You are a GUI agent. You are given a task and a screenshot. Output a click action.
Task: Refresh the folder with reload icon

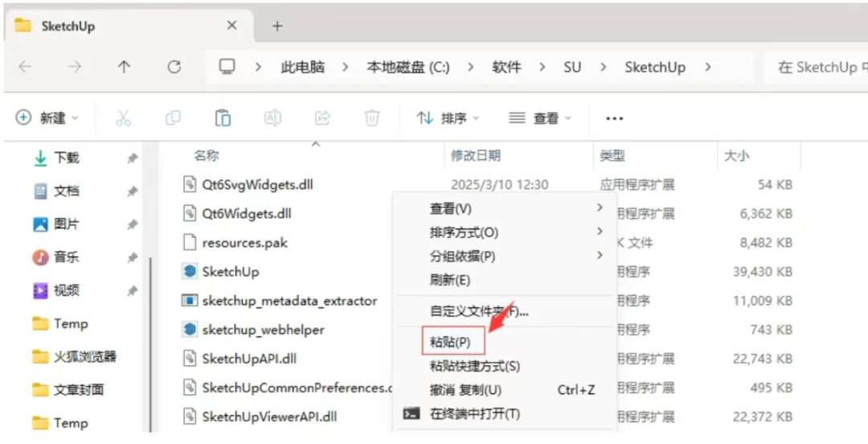[174, 67]
